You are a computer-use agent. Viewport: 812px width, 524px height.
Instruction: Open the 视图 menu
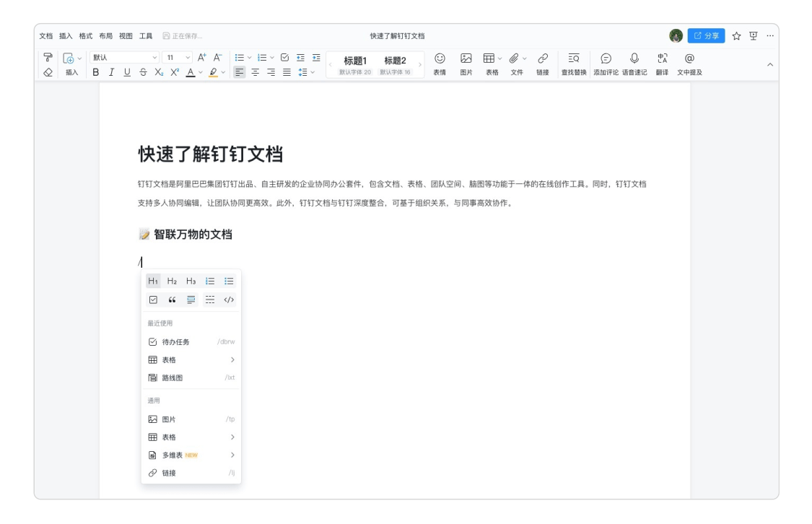[126, 36]
